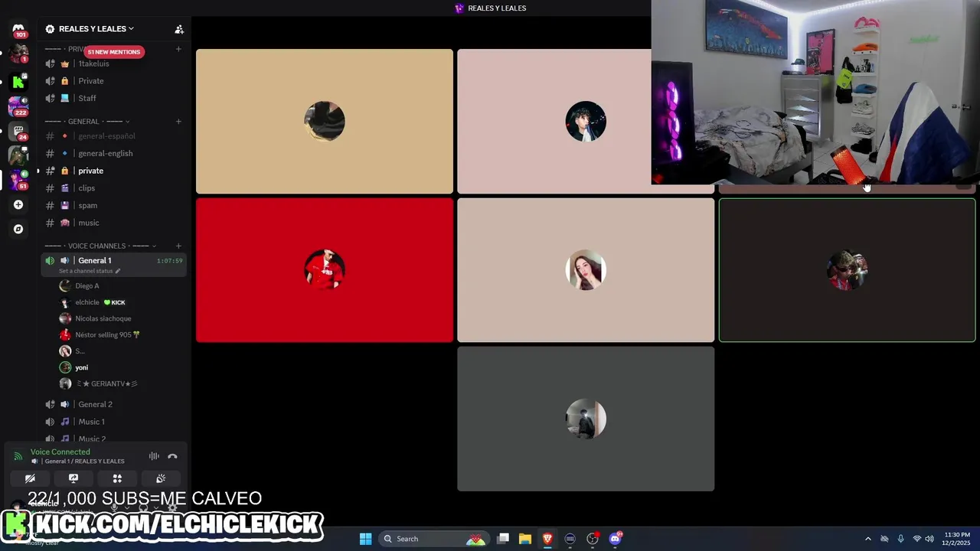Add a channel to VOICE CHANNELS category
980x551 pixels.
pyautogui.click(x=178, y=246)
